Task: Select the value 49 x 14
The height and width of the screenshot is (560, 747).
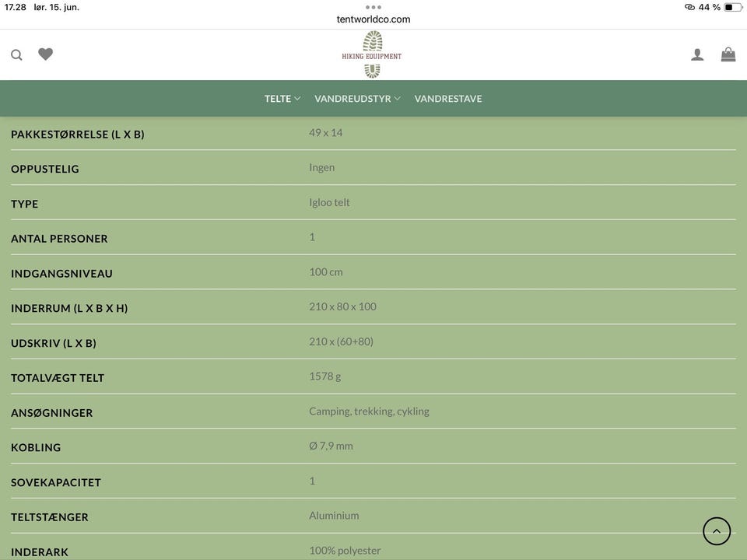Action: pyautogui.click(x=326, y=133)
